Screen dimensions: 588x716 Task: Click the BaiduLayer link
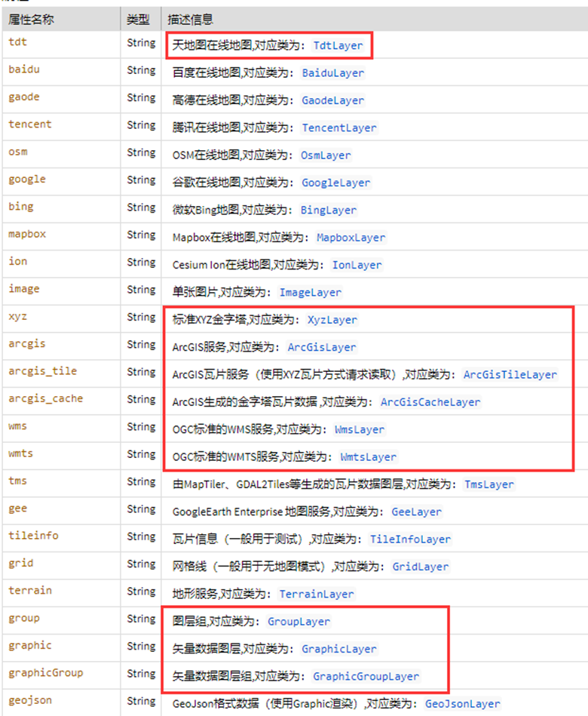pyautogui.click(x=332, y=73)
